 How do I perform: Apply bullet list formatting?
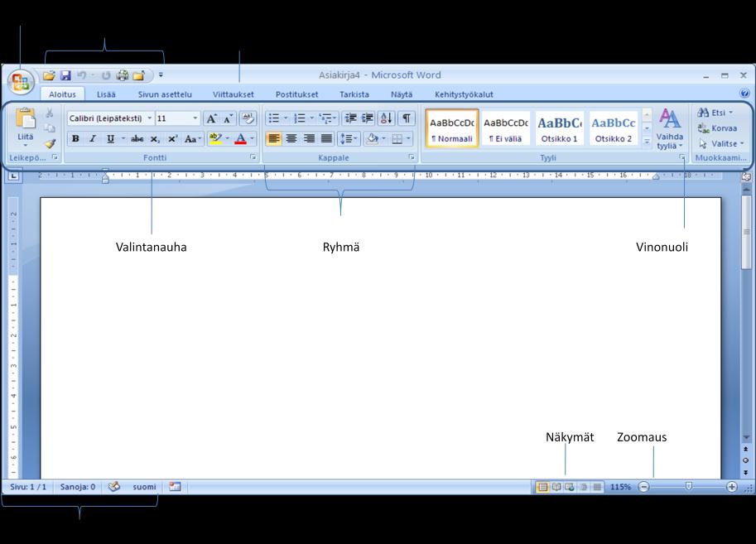273,118
